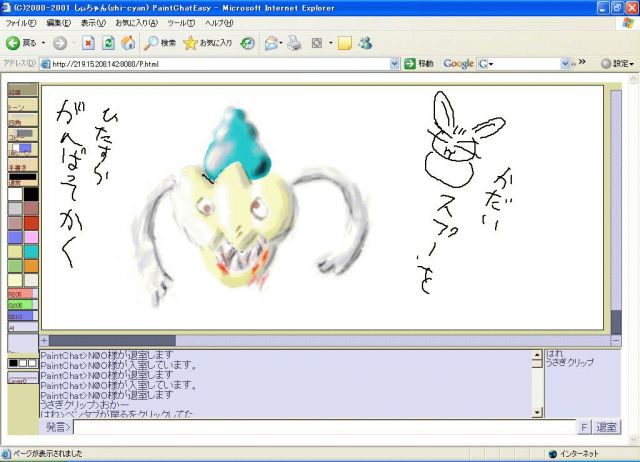Click the plus zoom button below canvas
This screenshot has height=462, width=640.
(x=44, y=340)
